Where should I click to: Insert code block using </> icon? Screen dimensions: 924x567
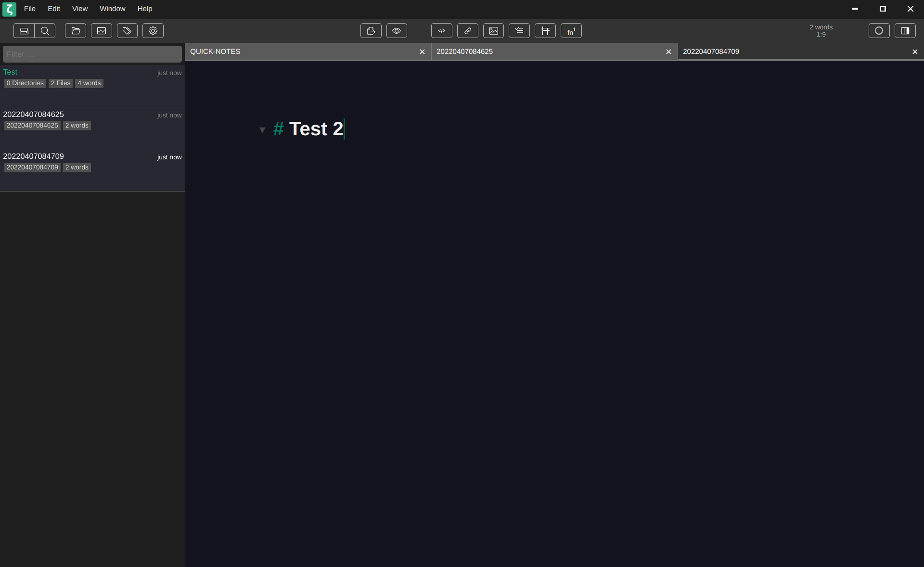(x=441, y=31)
